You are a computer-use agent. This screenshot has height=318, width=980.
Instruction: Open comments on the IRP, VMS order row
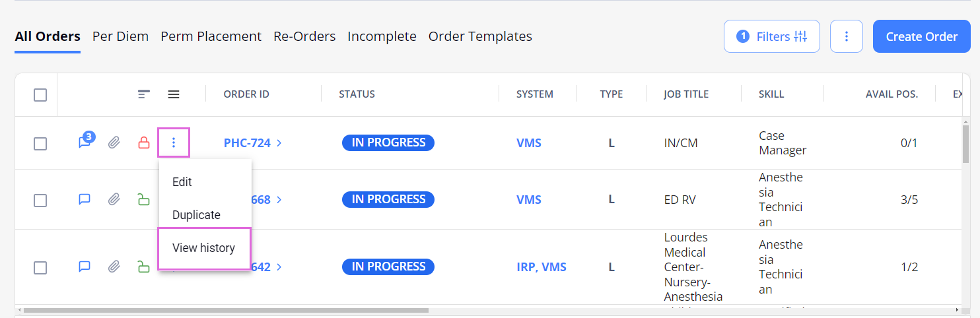[85, 267]
